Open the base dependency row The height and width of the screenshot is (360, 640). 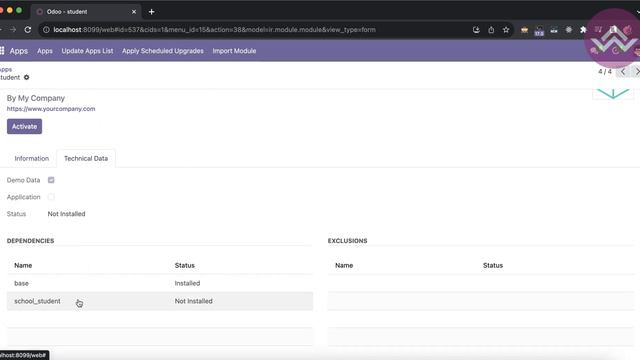(160, 283)
